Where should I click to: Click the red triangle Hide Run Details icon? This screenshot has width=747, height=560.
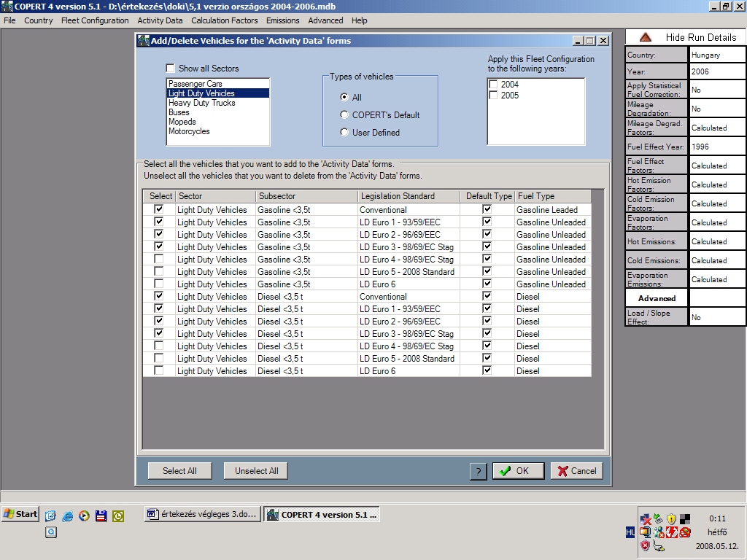point(646,37)
